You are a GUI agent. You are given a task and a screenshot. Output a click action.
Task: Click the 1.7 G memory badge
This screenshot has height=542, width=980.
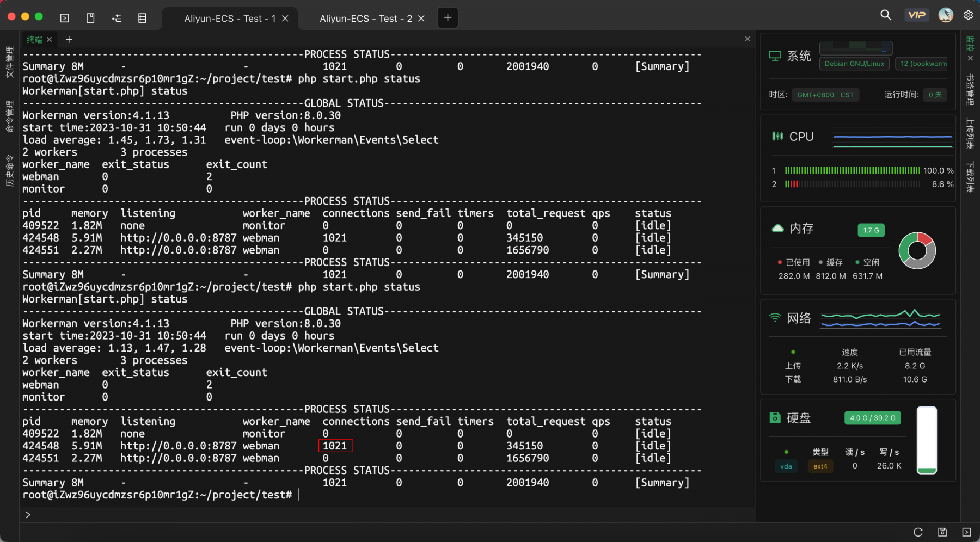871,230
